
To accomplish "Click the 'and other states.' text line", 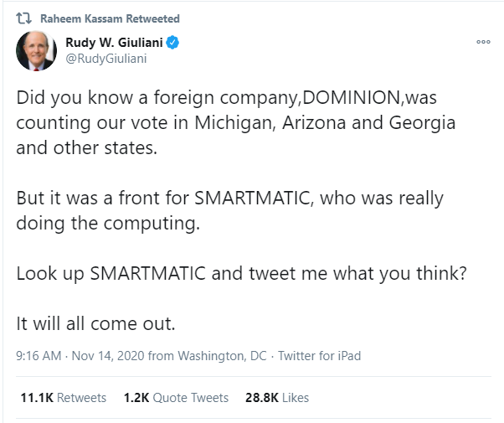I will pos(87,148).
